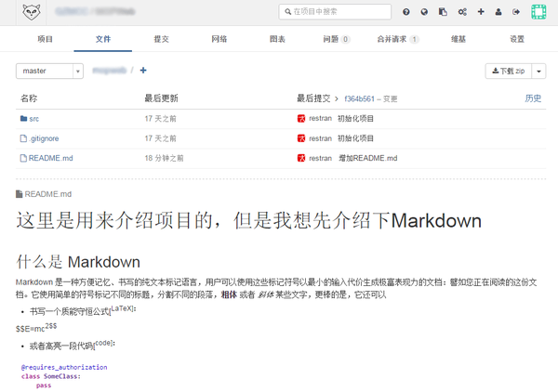Click restran name in README.md row
Screen dimensions: 558x392
click(320, 158)
